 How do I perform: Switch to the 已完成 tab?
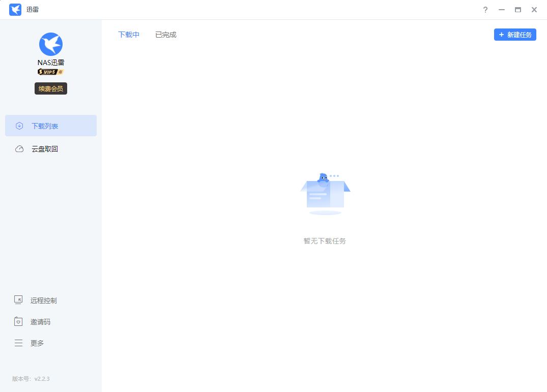166,35
